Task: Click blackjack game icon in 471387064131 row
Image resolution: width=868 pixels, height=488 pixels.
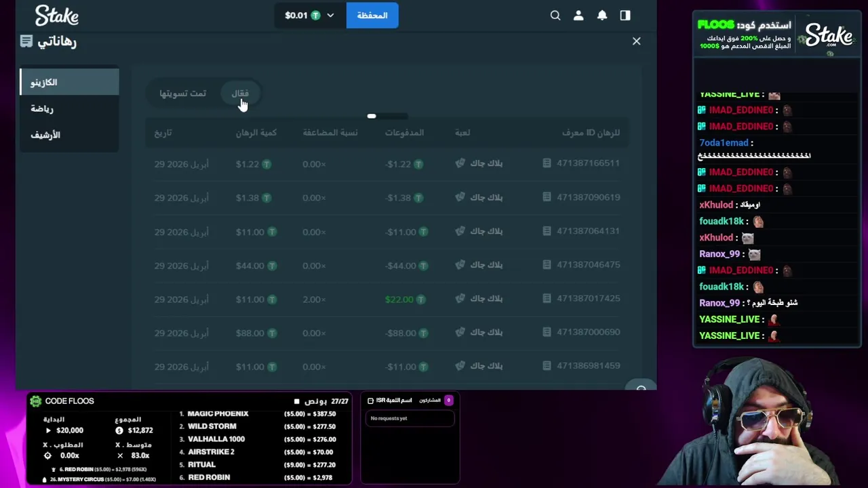Action: click(460, 230)
